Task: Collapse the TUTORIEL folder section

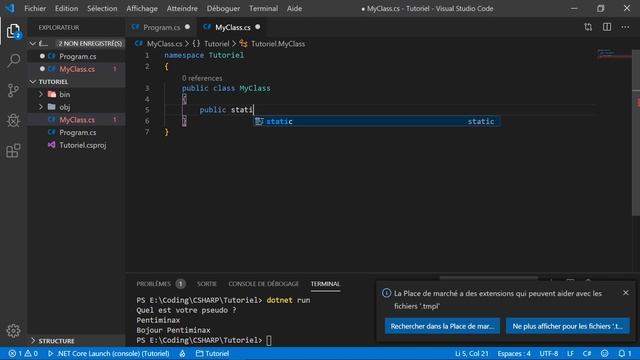Action: tap(33, 82)
